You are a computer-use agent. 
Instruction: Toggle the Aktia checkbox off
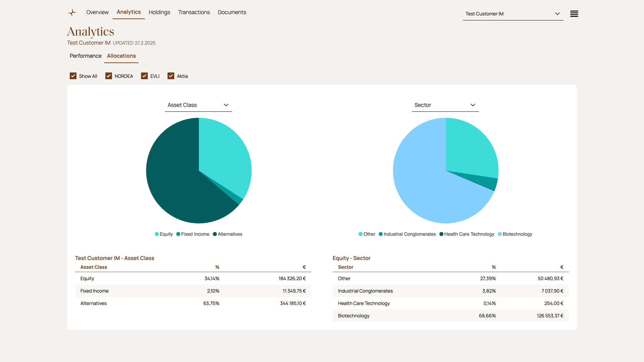[x=171, y=75]
